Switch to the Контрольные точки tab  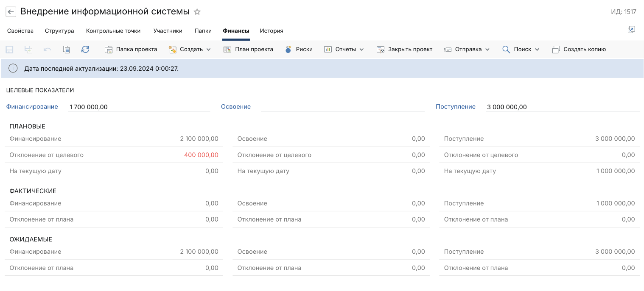(113, 31)
